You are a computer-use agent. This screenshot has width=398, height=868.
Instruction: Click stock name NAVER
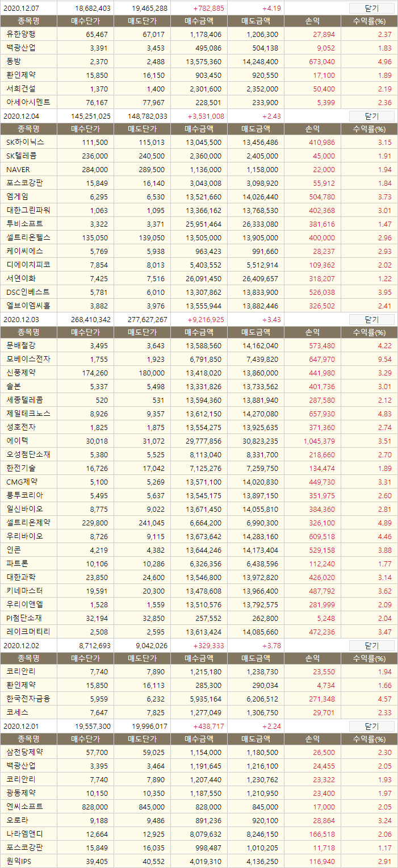click(x=19, y=169)
